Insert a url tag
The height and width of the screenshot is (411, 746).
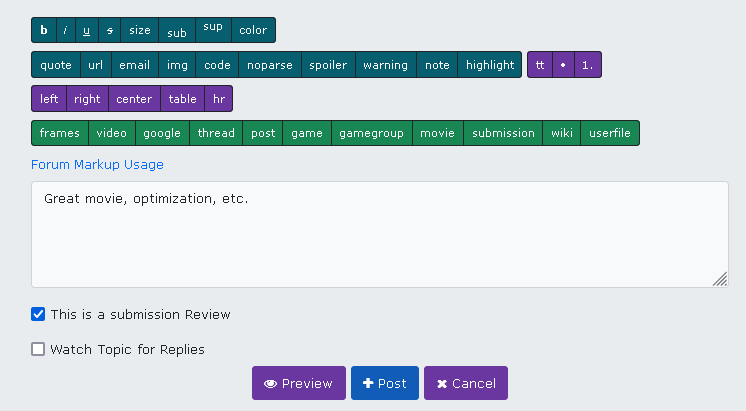click(96, 65)
